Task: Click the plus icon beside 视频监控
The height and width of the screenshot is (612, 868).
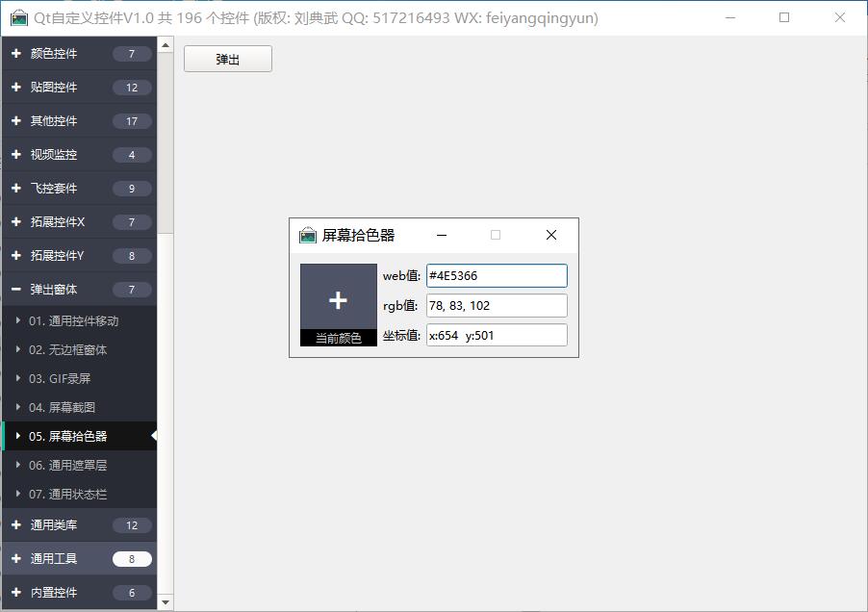Action: tap(16, 155)
